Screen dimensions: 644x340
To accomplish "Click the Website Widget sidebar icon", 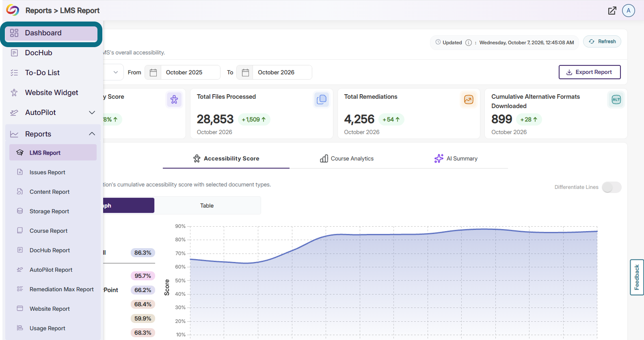I will coord(14,93).
